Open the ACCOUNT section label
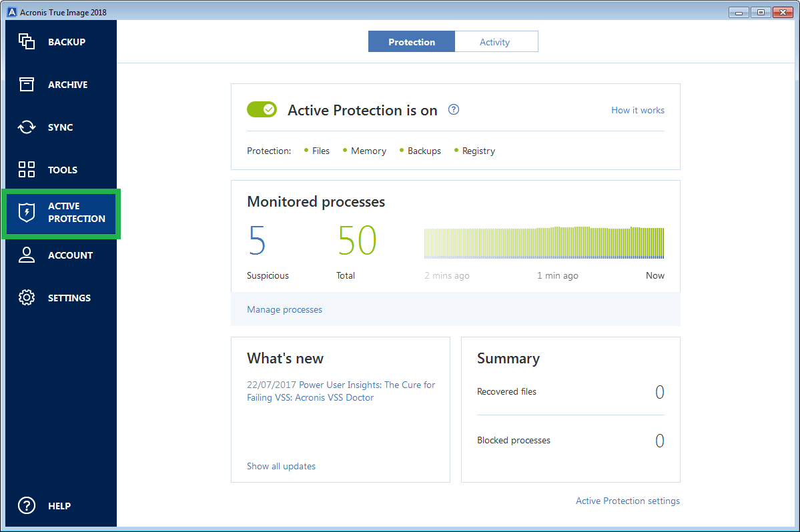This screenshot has width=800, height=532. tap(71, 255)
